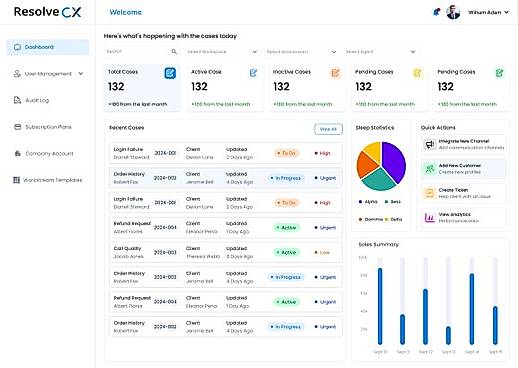Click the ResolveCX logo
518x368 pixels.
click(x=47, y=12)
